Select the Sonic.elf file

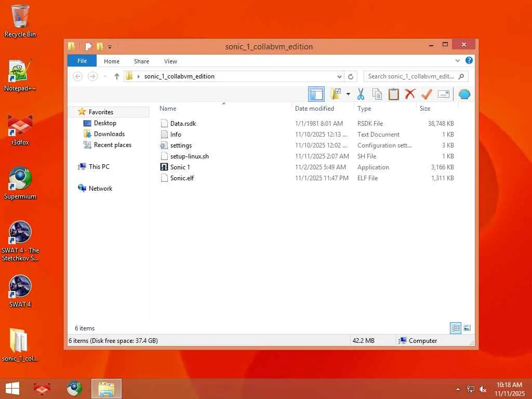pyautogui.click(x=182, y=178)
